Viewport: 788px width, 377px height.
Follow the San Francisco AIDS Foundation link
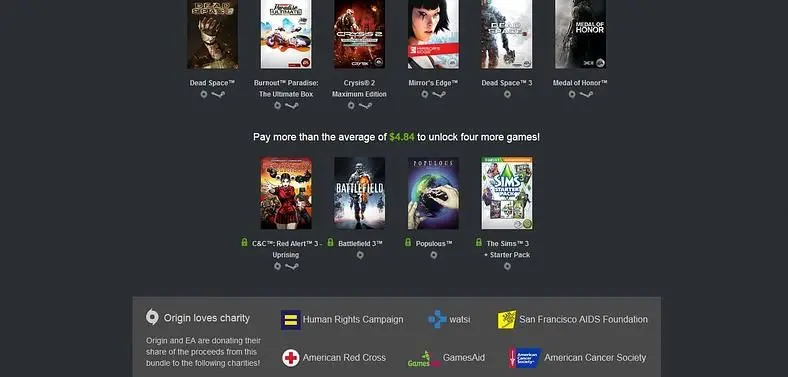583,320
